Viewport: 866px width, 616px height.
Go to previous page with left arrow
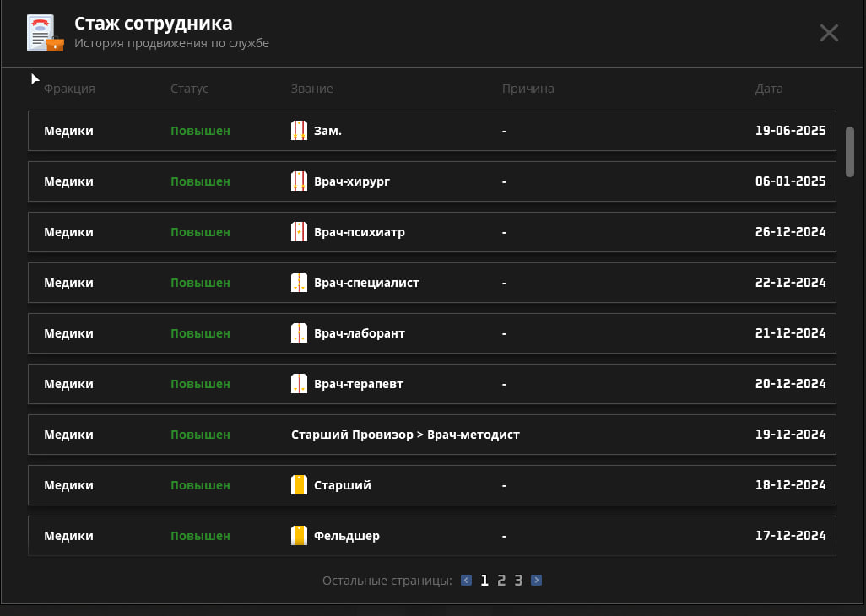click(x=466, y=580)
